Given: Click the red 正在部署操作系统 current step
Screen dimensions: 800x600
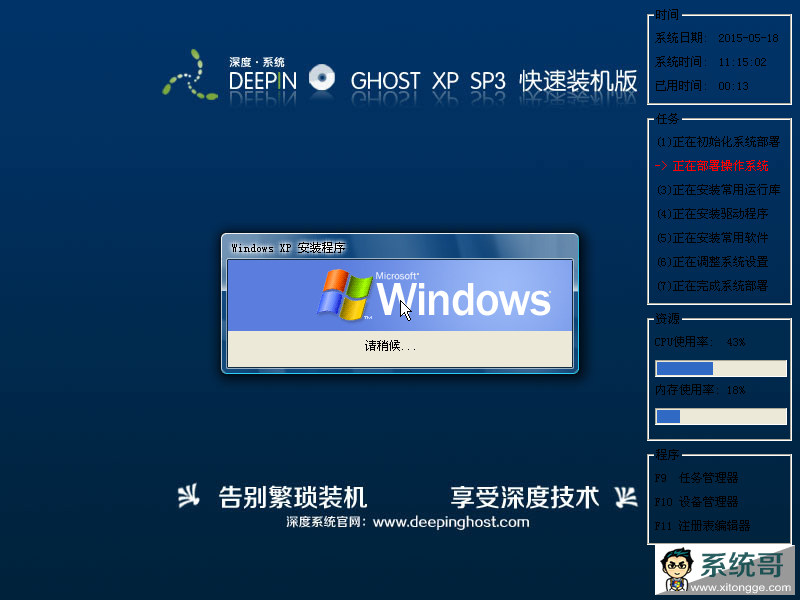Looking at the screenshot, I should (x=712, y=166).
